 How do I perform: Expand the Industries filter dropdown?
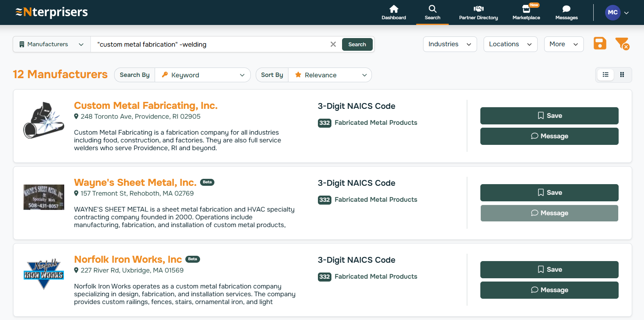[x=450, y=44]
